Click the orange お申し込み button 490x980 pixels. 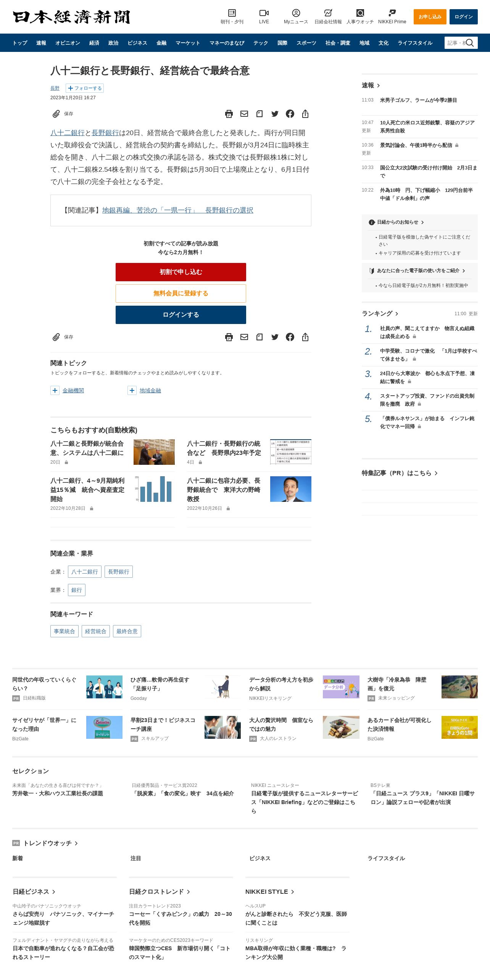coord(430,17)
